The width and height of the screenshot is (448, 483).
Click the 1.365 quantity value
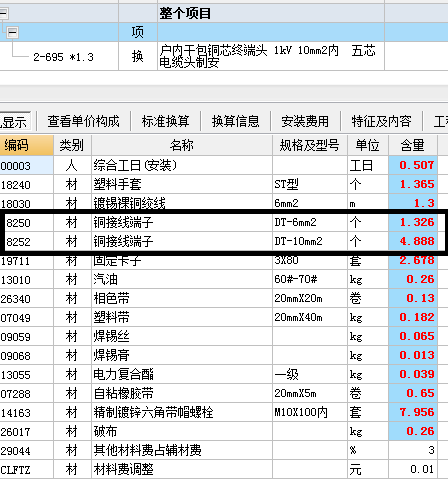point(413,184)
